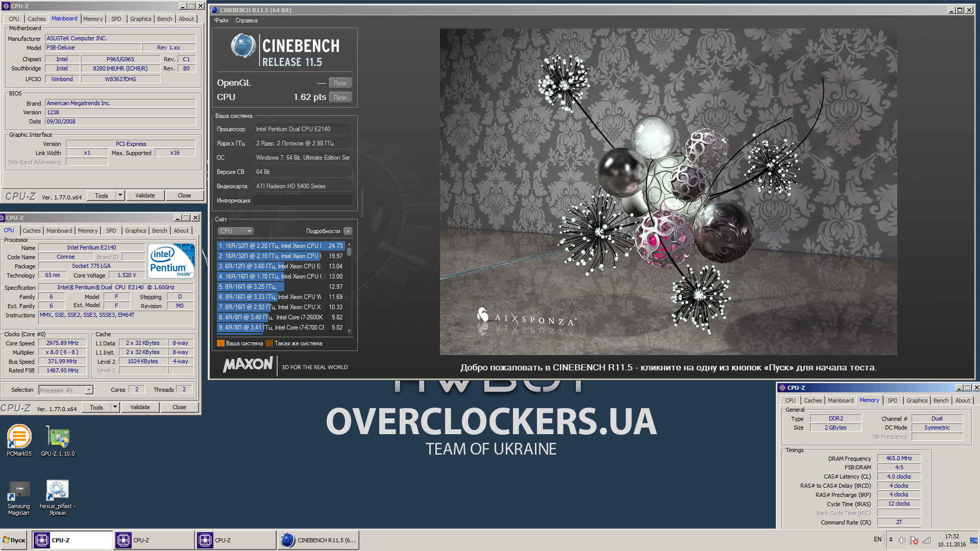Click Close in Mainboard CPU-Z window
Image resolution: width=980 pixels, height=551 pixels.
[x=184, y=195]
